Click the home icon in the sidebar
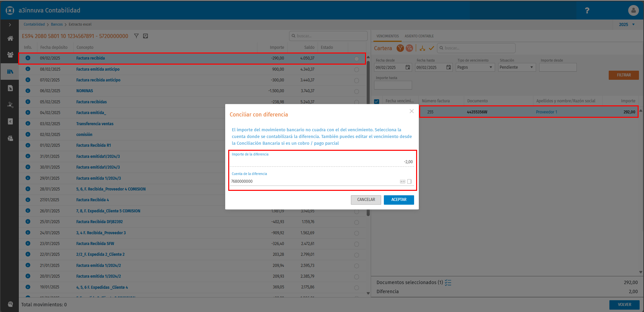The width and height of the screenshot is (644, 312). point(10,38)
